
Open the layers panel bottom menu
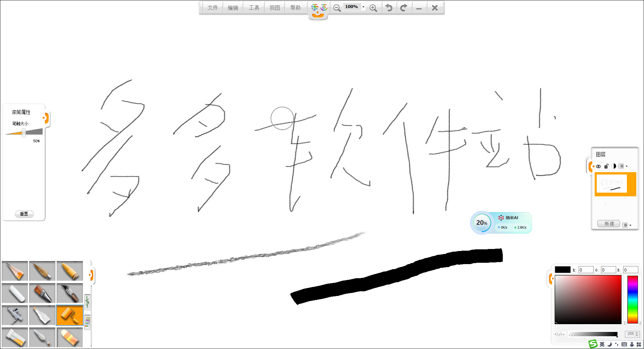tap(626, 225)
